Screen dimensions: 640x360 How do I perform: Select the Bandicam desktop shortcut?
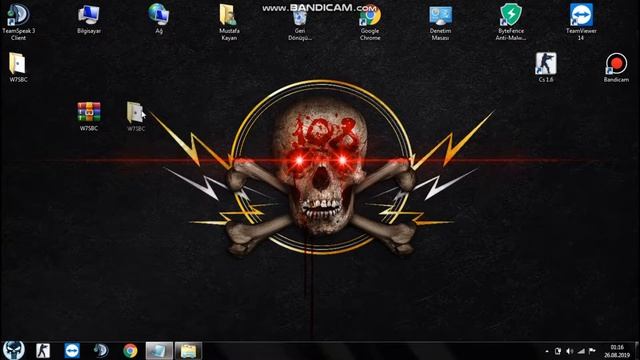point(616,68)
